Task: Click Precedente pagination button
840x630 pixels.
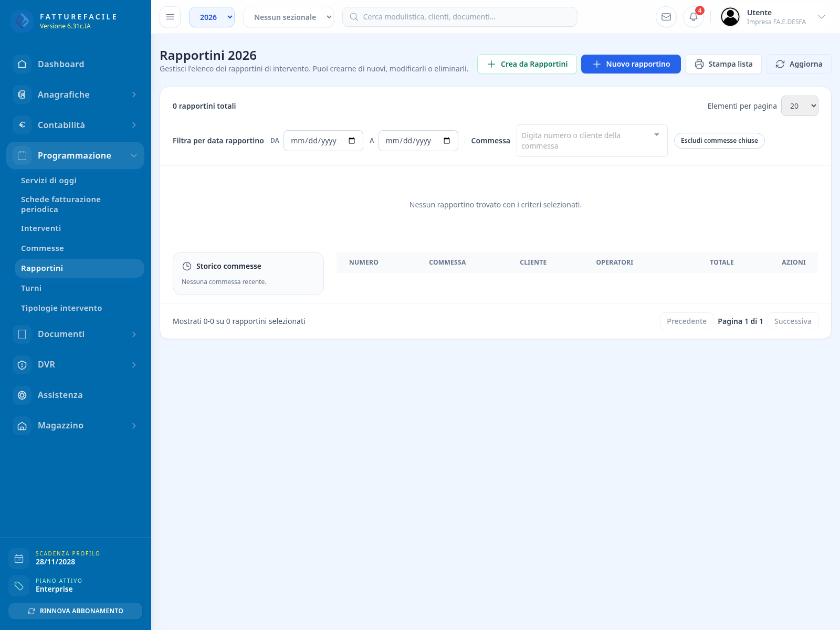Action: click(x=687, y=321)
